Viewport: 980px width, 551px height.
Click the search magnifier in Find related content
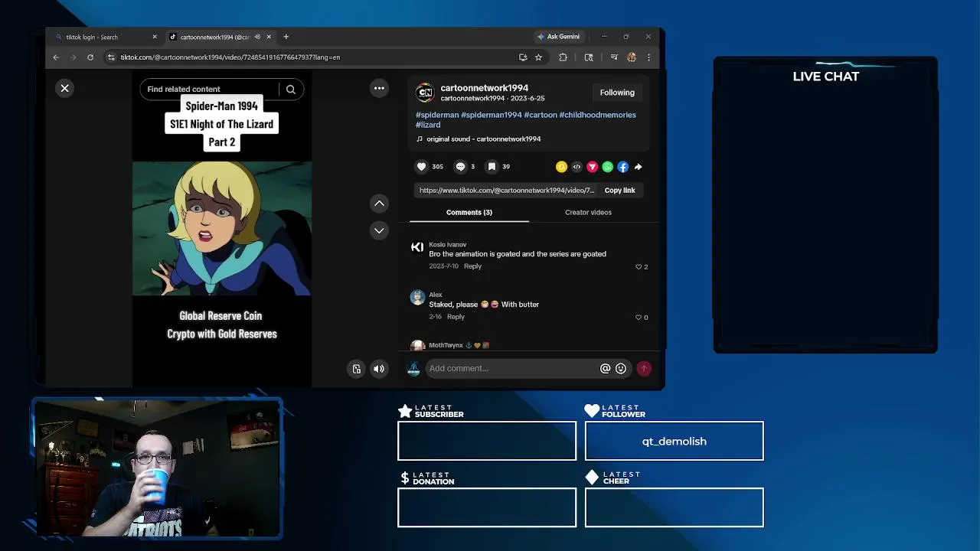pos(291,90)
